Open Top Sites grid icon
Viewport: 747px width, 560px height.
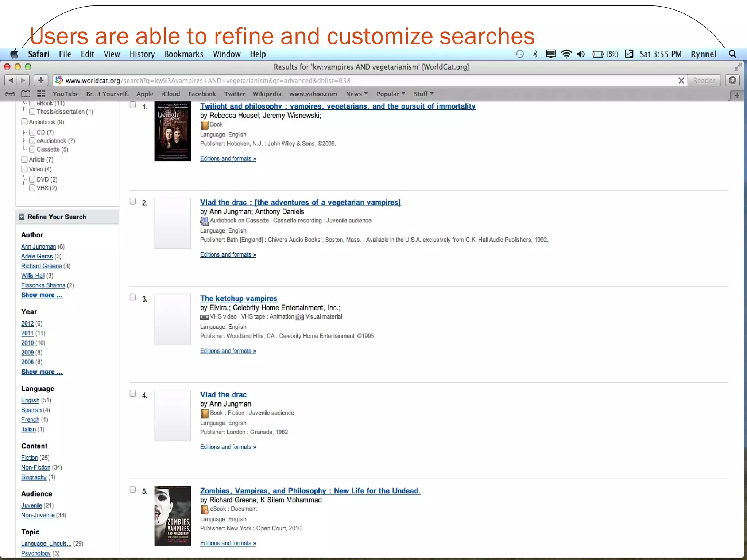point(41,94)
